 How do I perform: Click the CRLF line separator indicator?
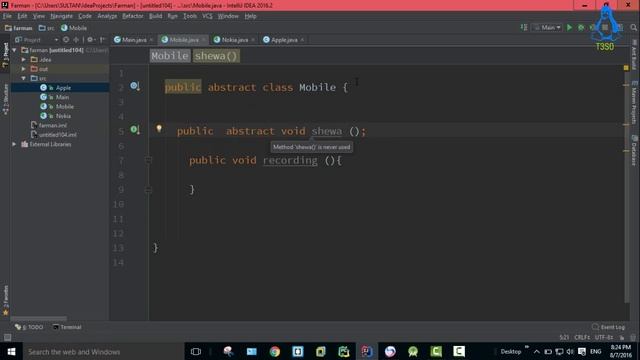(582, 338)
